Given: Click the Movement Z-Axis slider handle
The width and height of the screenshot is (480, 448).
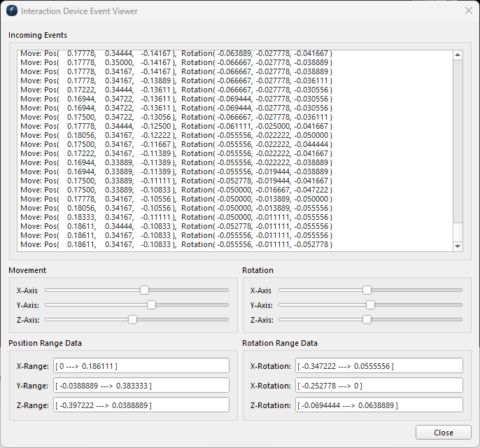Looking at the screenshot, I should tap(132, 319).
